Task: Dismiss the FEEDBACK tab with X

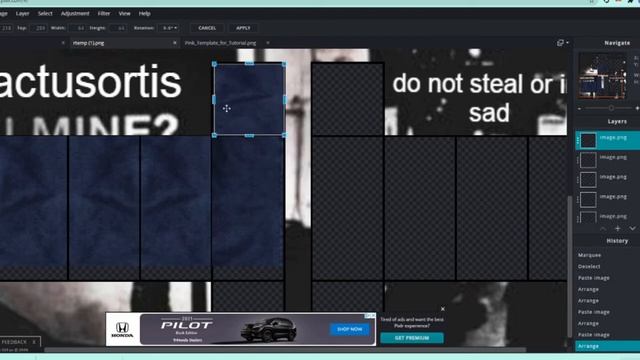Action: pos(34,342)
